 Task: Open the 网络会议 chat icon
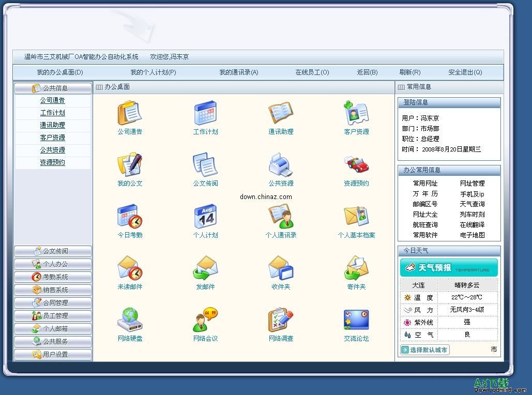pos(205,320)
